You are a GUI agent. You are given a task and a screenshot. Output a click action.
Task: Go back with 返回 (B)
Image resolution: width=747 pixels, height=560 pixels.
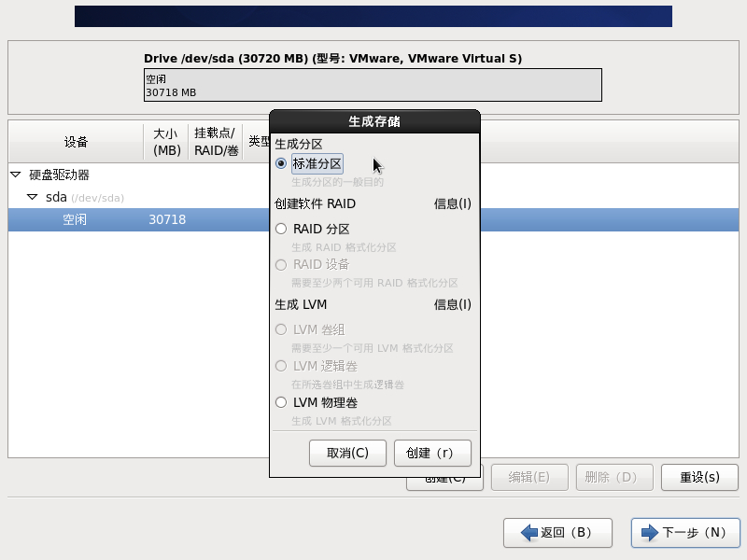(x=557, y=533)
